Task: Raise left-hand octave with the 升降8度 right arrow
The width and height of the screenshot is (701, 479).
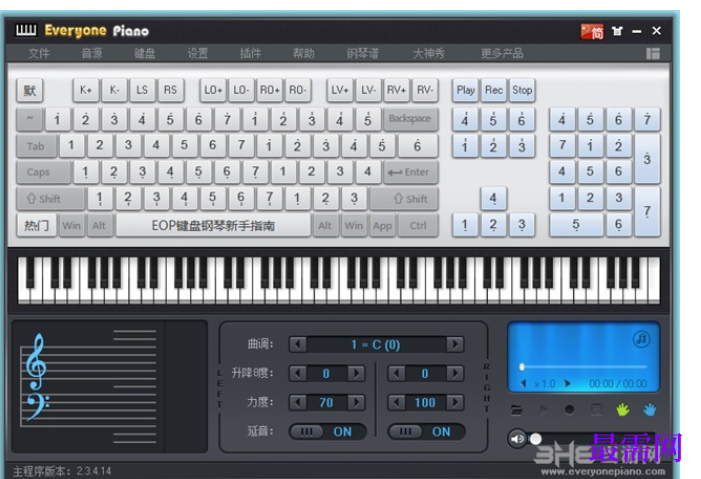Action: [356, 373]
